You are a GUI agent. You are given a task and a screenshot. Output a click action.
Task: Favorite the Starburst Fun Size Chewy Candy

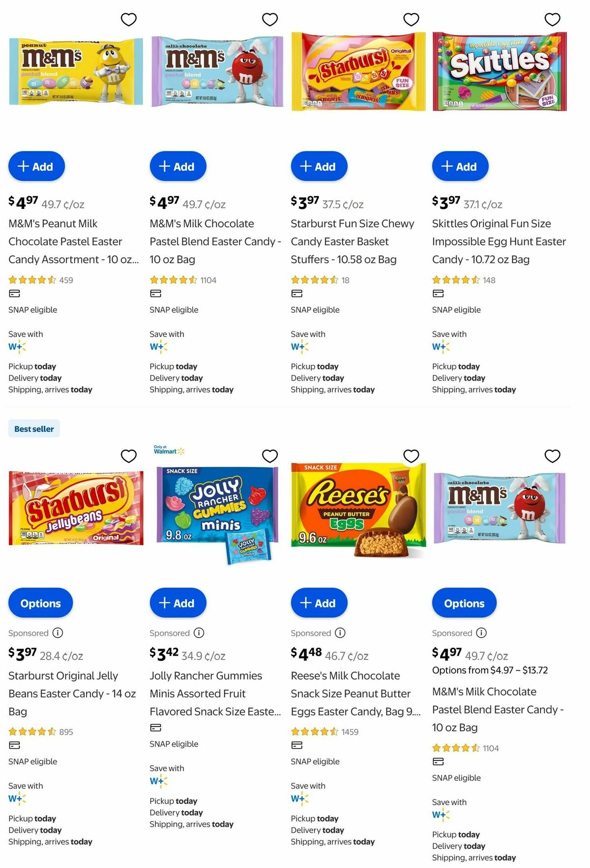click(x=411, y=19)
